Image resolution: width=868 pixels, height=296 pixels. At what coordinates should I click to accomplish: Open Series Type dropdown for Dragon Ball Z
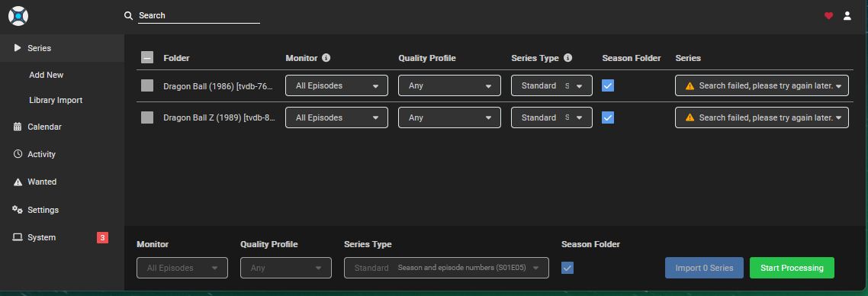click(x=552, y=117)
